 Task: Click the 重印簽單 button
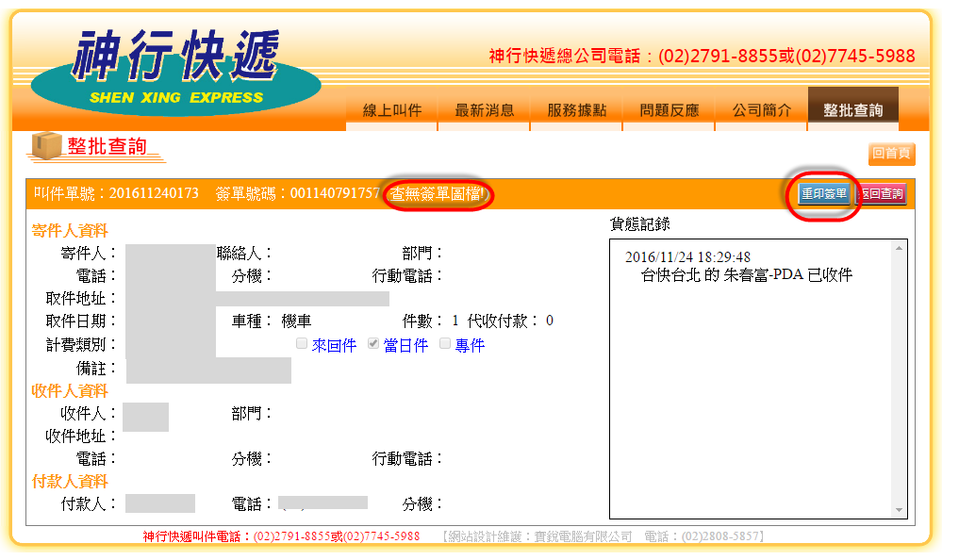(x=823, y=195)
